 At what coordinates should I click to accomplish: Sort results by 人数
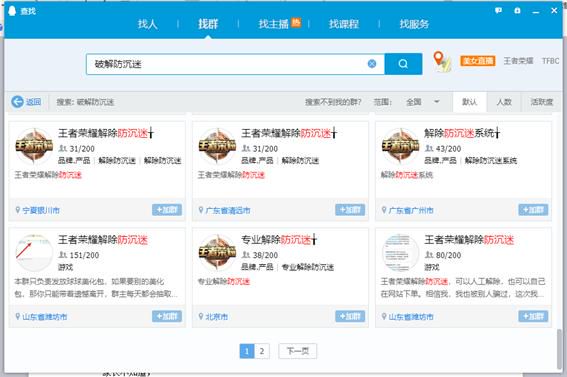click(x=504, y=102)
